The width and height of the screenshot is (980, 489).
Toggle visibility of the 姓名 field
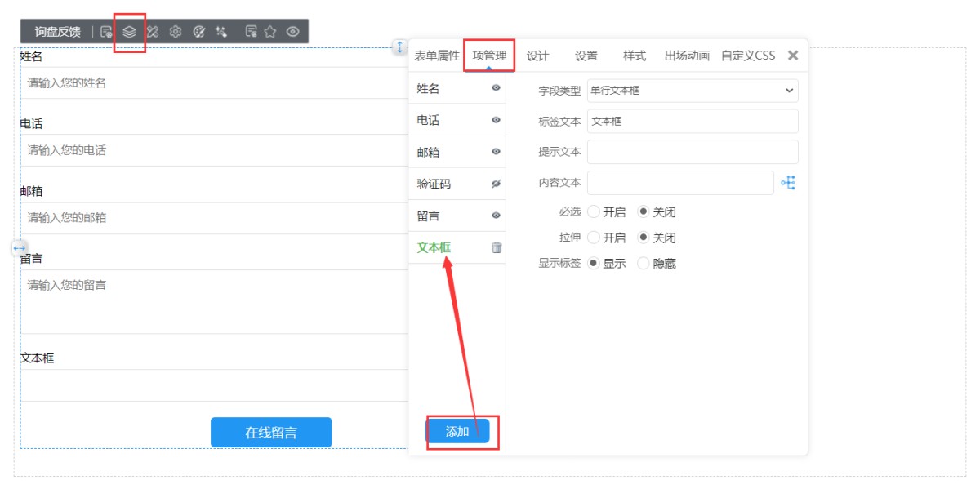[496, 88]
